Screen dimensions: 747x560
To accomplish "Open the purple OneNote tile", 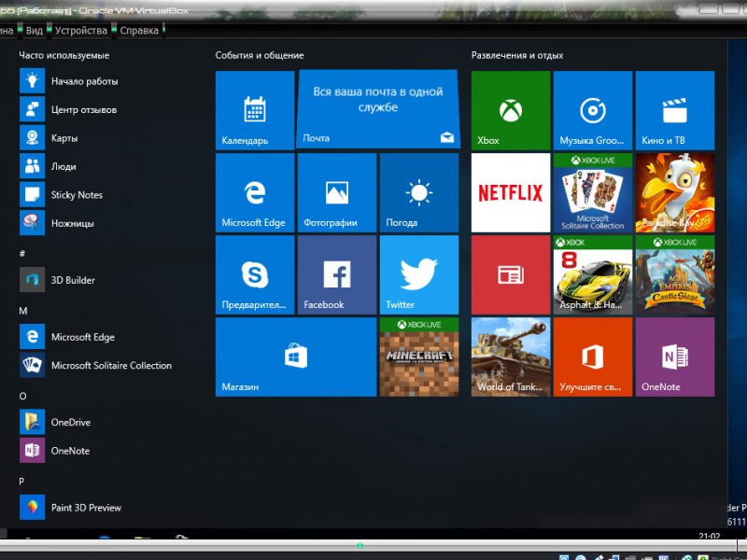I will coord(675,357).
